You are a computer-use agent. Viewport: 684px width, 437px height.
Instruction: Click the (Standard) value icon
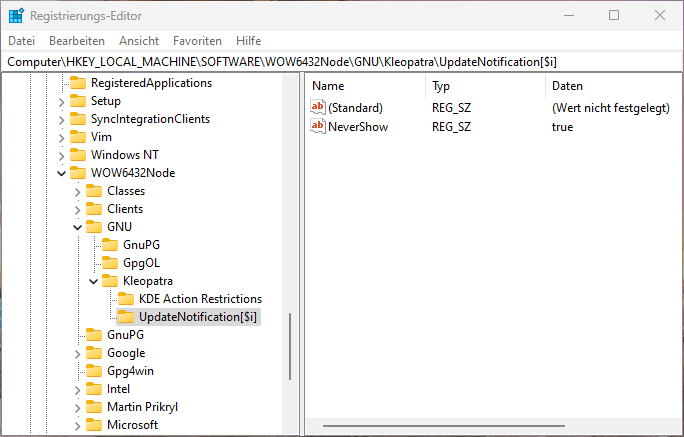(319, 107)
